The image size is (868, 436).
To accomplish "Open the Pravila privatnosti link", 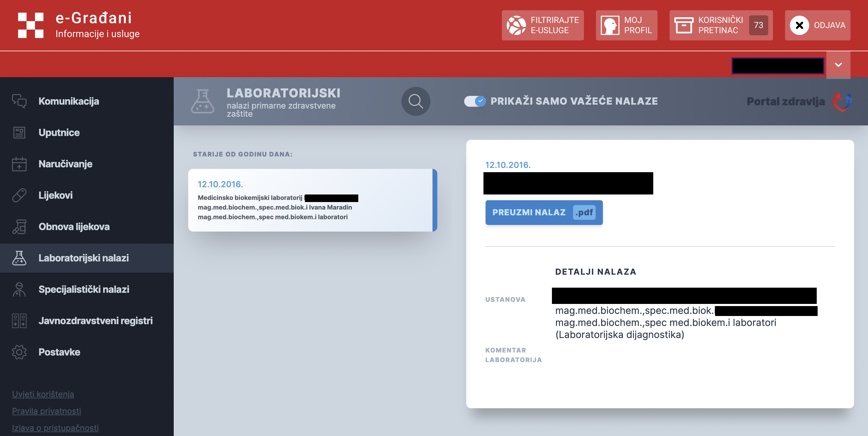I will (46, 411).
